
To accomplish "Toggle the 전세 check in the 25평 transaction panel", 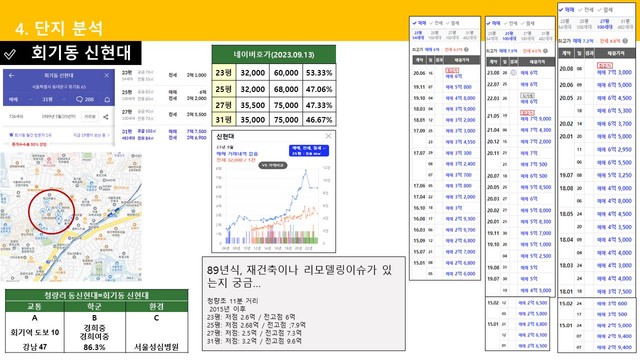I will click(511, 23).
